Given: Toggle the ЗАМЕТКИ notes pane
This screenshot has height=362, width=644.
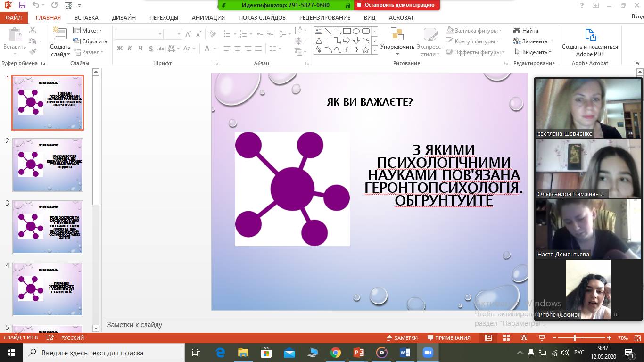Looking at the screenshot, I should coord(402,338).
